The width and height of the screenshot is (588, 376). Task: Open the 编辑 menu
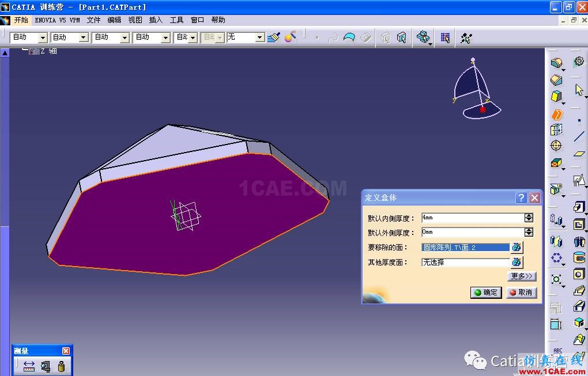[114, 20]
